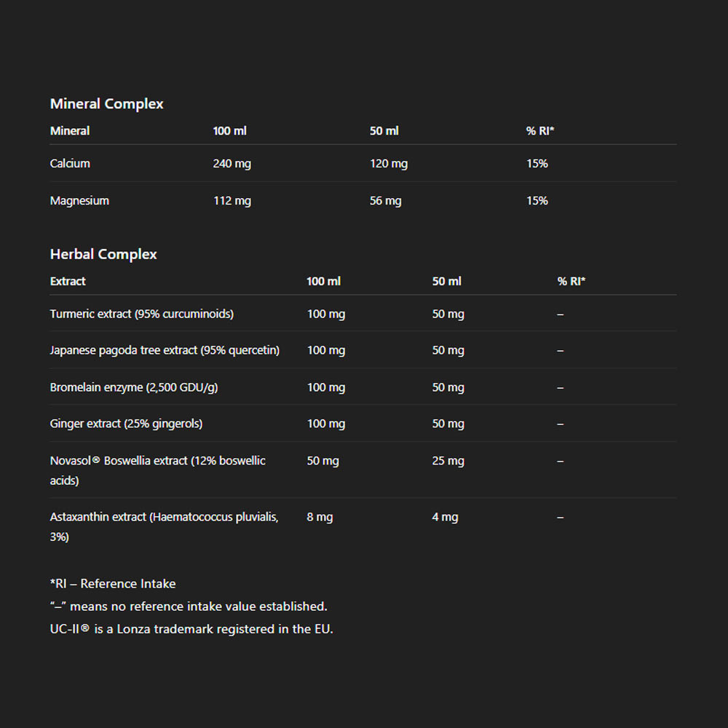
Task: Click the 25 mg Boswellia value
Action: click(448, 461)
